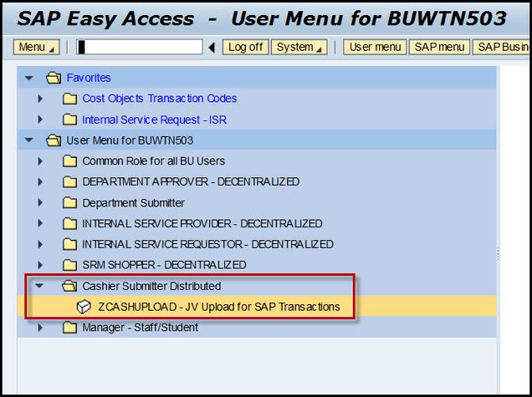Expand INTERNAL SERVICE PROVIDER - DECENTRALIZED folder
The height and width of the screenshot is (397, 532).
click(40, 223)
